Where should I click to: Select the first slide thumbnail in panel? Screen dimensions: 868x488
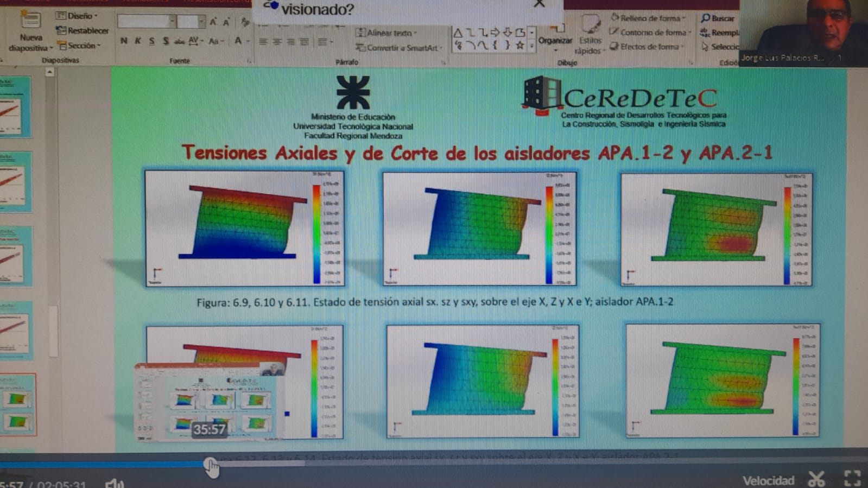(x=15, y=107)
